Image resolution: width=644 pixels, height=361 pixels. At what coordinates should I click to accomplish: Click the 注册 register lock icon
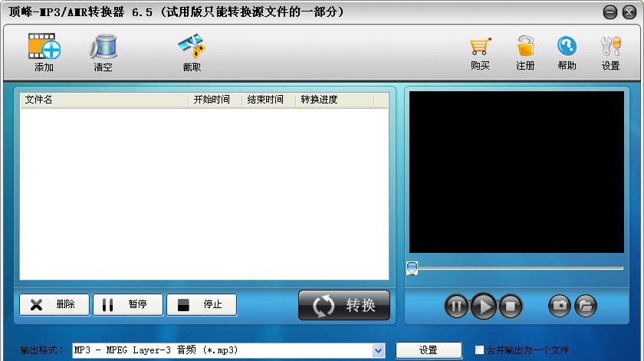525,54
